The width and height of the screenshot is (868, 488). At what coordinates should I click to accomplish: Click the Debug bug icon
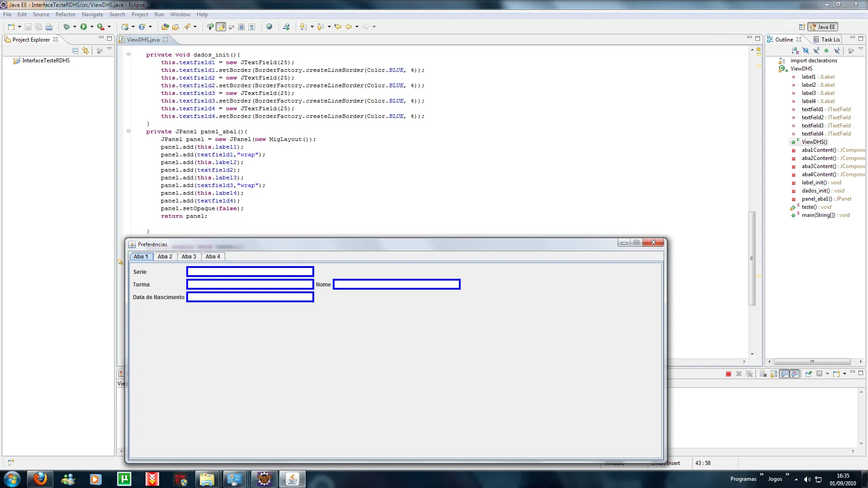66,27
